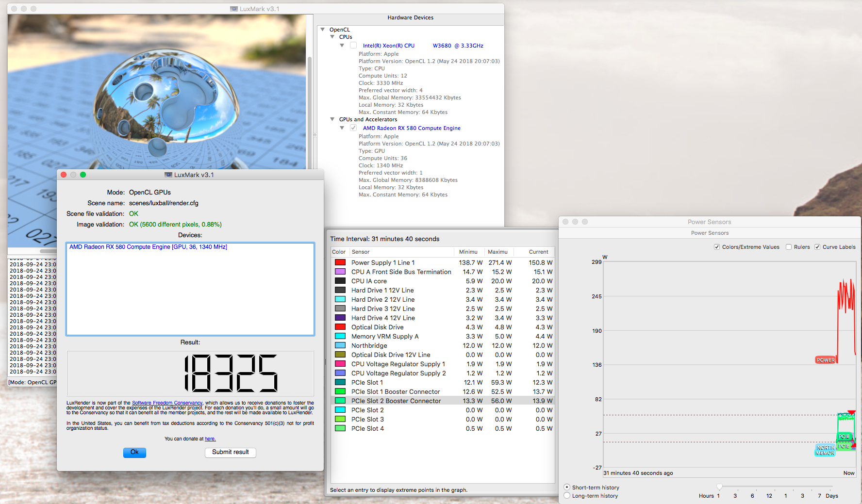This screenshot has width=862, height=504.
Task: Click the Submit result button
Action: pyautogui.click(x=231, y=452)
